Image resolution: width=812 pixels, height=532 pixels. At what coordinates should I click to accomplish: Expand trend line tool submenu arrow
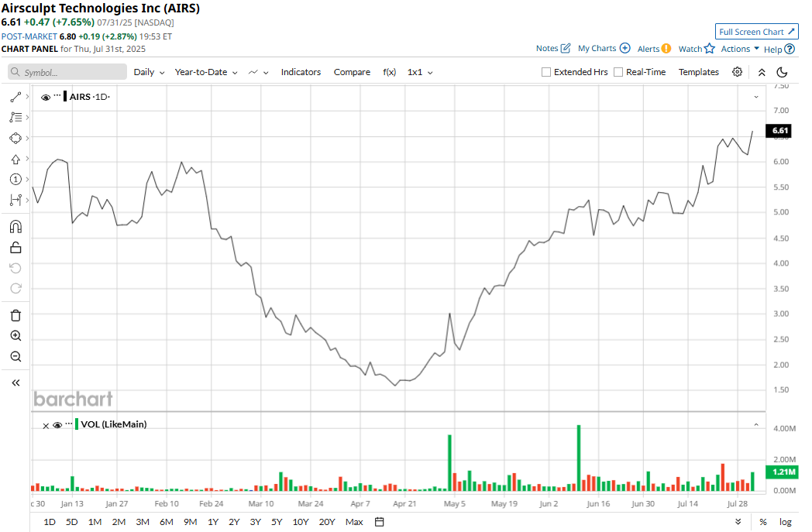click(x=27, y=97)
